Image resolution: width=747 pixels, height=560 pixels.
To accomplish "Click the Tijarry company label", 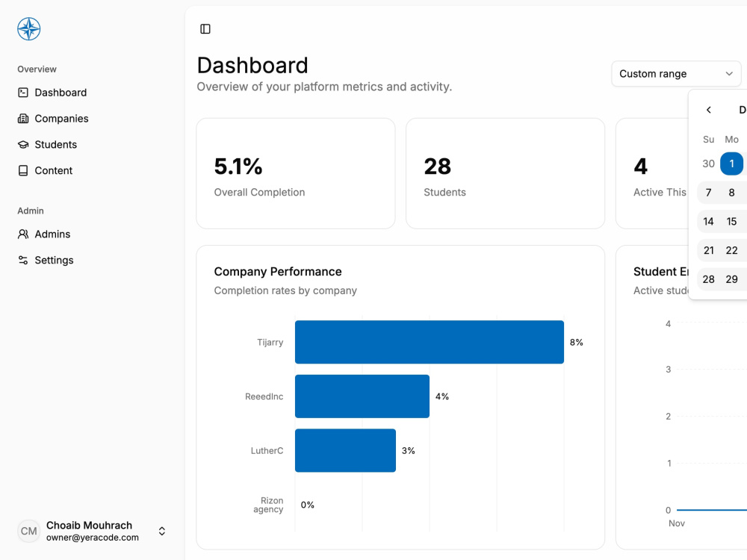I will click(x=270, y=343).
